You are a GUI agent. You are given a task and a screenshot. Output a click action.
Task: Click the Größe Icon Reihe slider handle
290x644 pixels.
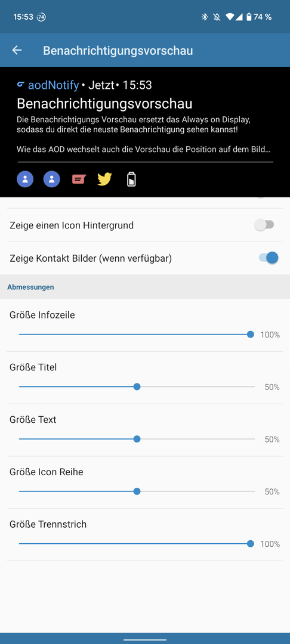coord(137,491)
